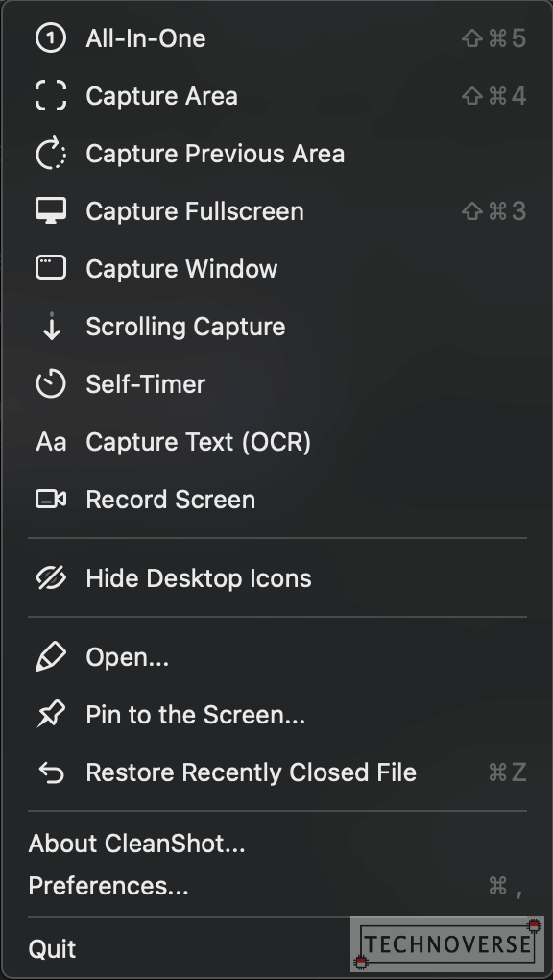Click the video camera Record Screen icon

(51, 500)
